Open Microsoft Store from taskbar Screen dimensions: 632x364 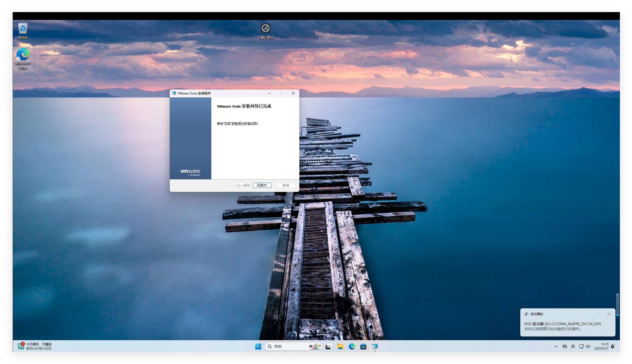[x=363, y=346]
